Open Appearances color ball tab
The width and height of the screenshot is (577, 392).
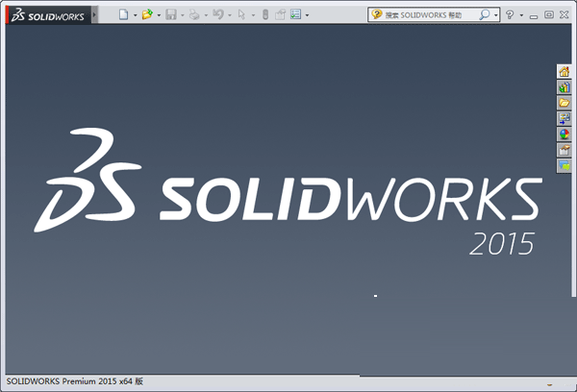(564, 135)
